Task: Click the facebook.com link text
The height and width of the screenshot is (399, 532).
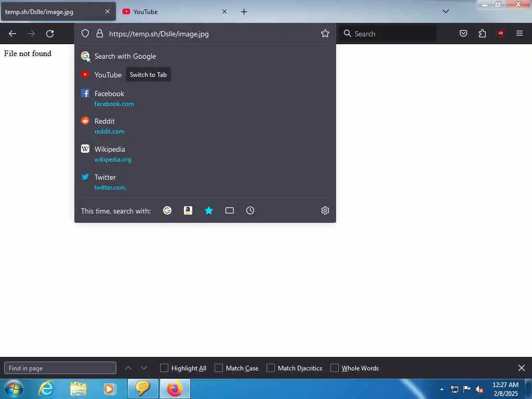Action: pos(114,104)
